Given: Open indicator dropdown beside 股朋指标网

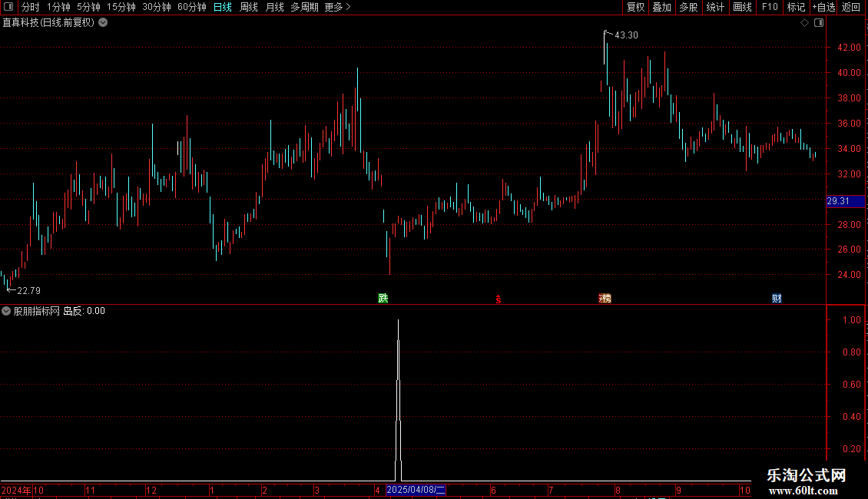Looking at the screenshot, I should [x=6, y=311].
